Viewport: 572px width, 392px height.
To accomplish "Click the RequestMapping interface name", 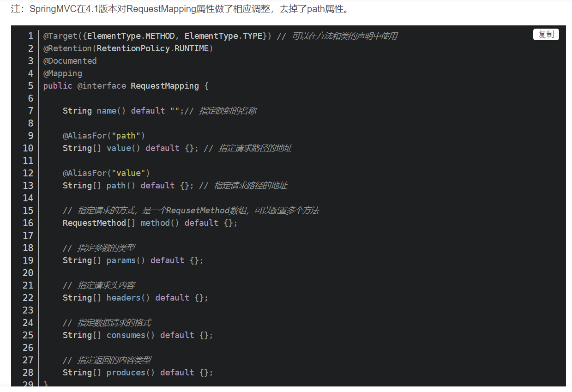I will (165, 86).
